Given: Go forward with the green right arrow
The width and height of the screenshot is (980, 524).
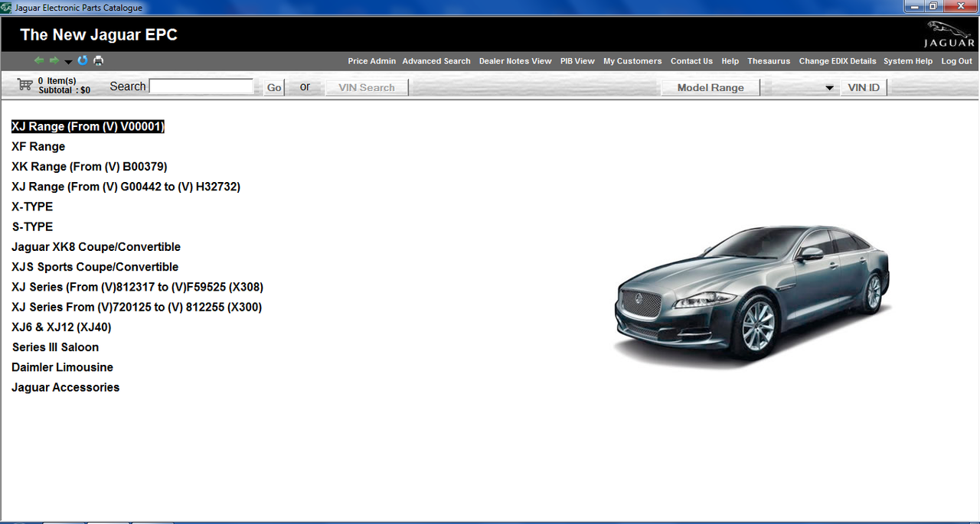Looking at the screenshot, I should tap(54, 61).
